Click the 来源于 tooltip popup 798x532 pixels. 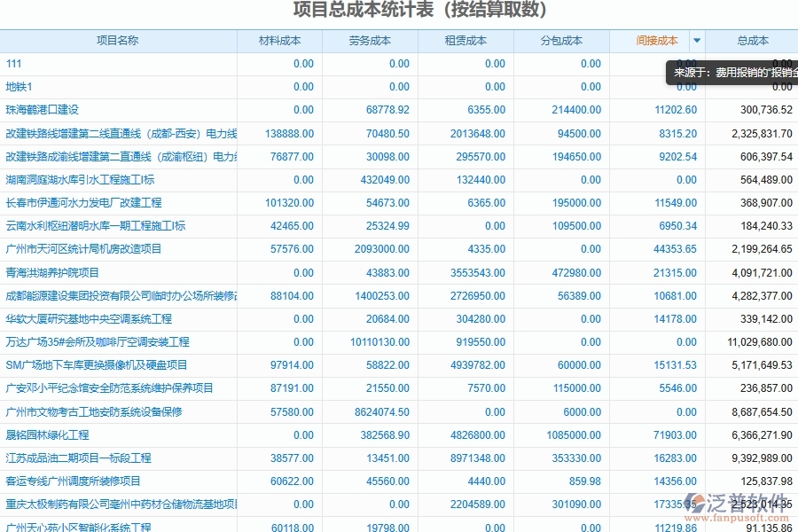click(x=729, y=72)
